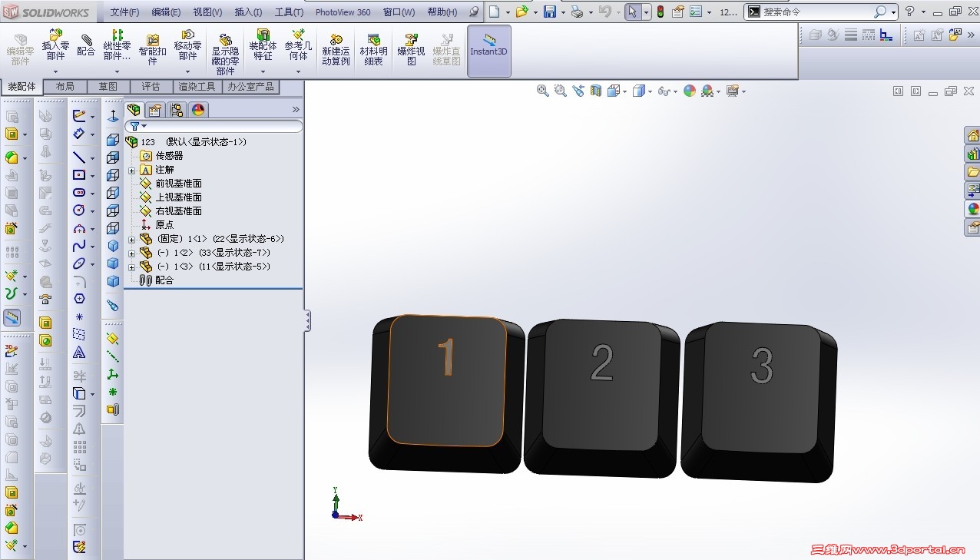Click the New document icon

click(495, 12)
